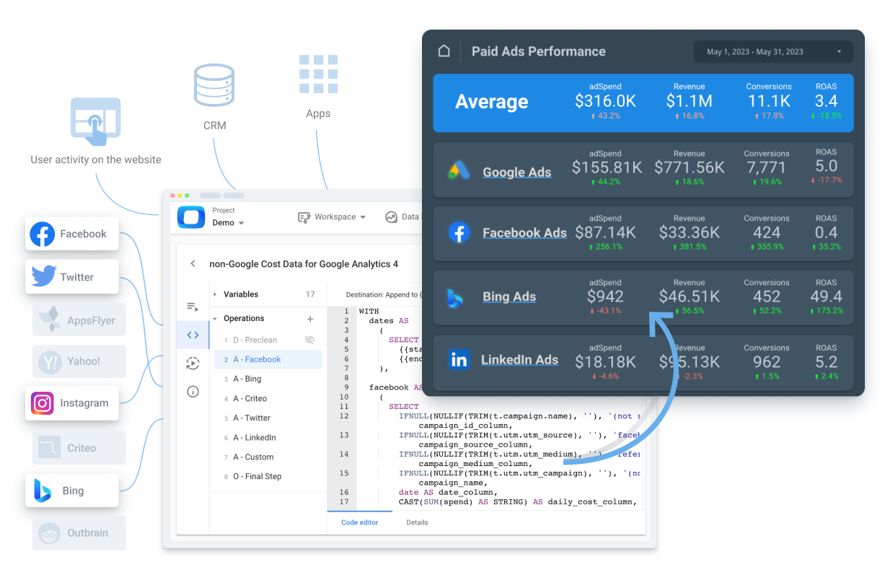This screenshot has width=893, height=588.
Task: Switch to the Code editor tab
Action: pyautogui.click(x=360, y=522)
